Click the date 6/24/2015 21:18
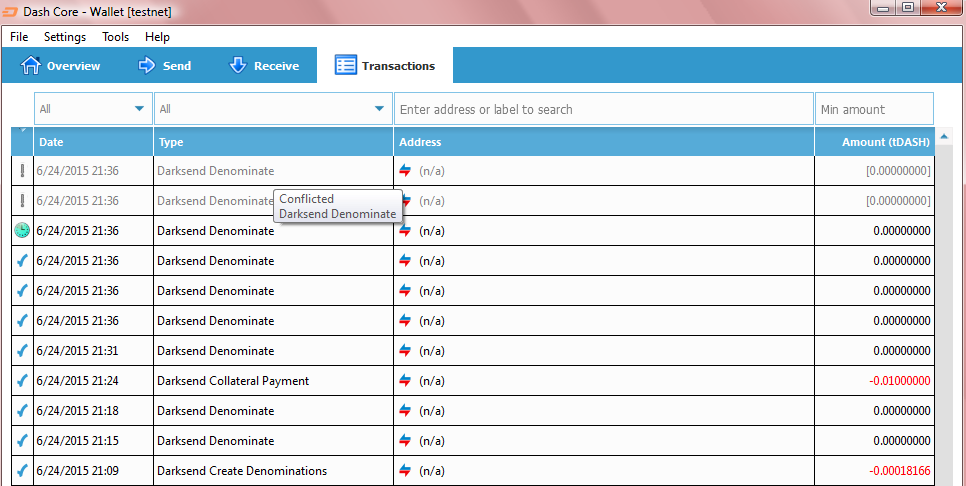The height and width of the screenshot is (486, 966). pos(78,411)
